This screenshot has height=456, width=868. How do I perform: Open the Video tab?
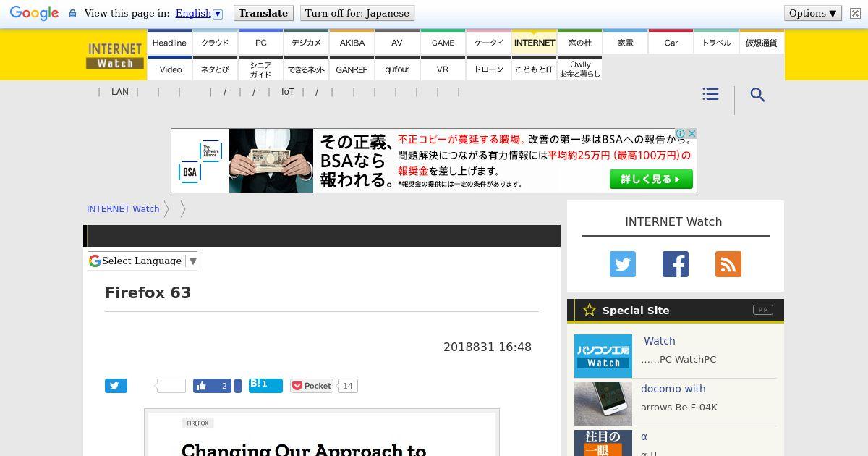tap(169, 69)
